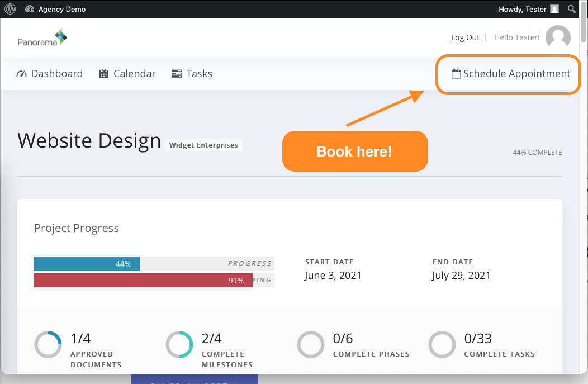This screenshot has width=588, height=384.
Task: Click the Widget Enterprises label
Action: [x=203, y=145]
